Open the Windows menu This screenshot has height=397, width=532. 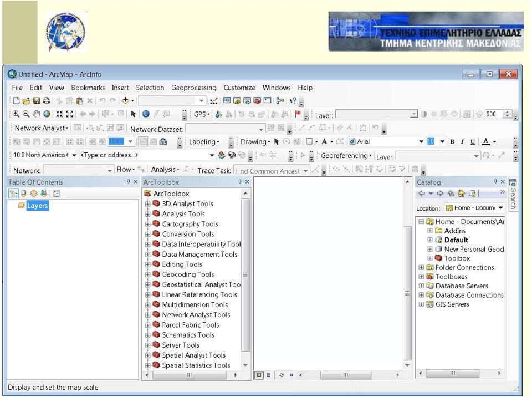[x=277, y=88]
